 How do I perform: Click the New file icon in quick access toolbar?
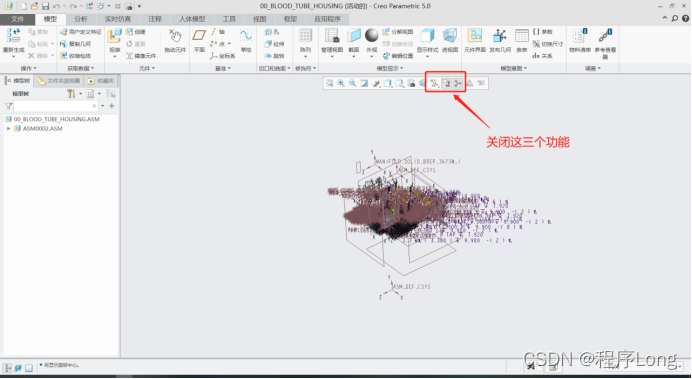coord(23,6)
